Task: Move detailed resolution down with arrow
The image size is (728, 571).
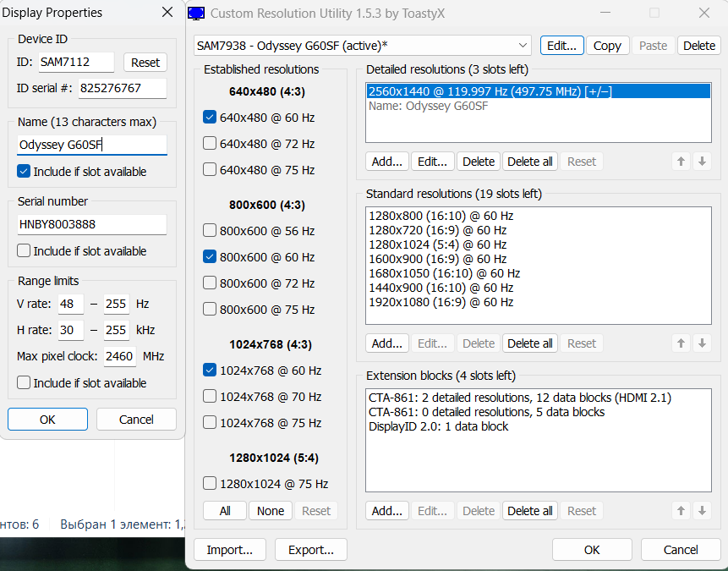Action: 702,162
